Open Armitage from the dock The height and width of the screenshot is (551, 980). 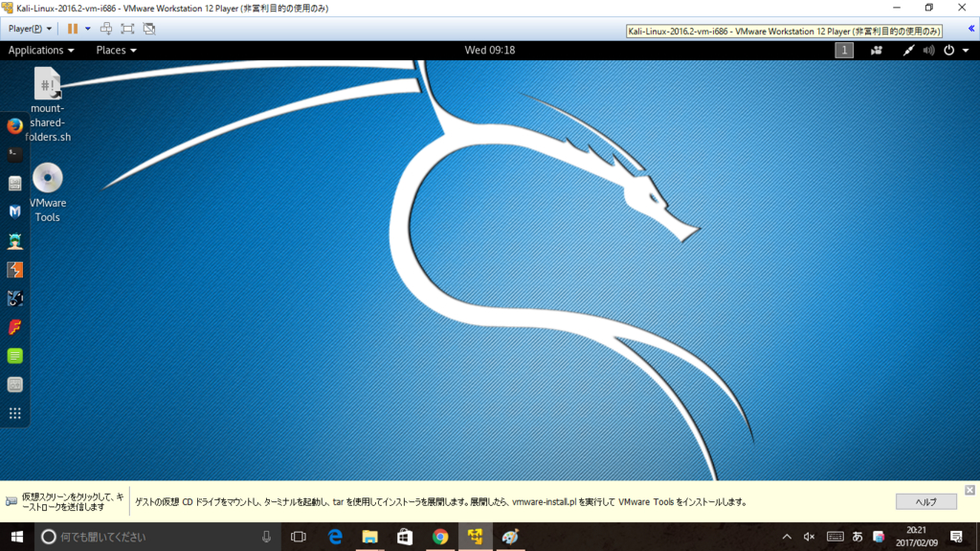point(15,240)
